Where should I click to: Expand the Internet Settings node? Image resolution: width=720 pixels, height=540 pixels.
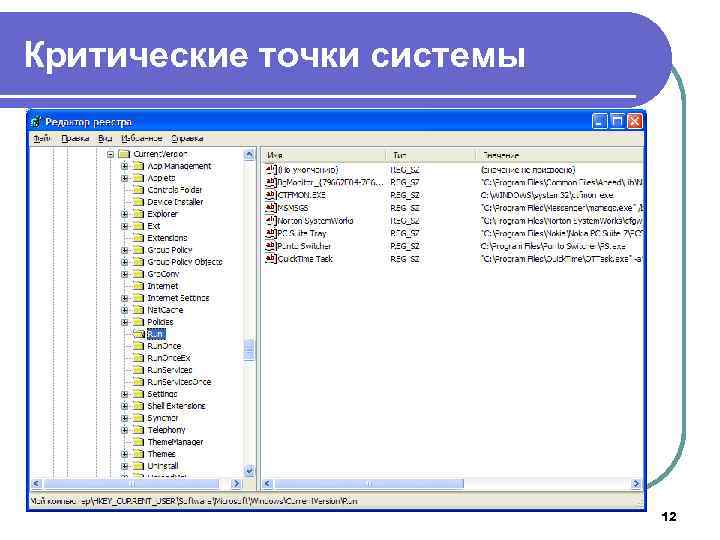pyautogui.click(x=124, y=298)
